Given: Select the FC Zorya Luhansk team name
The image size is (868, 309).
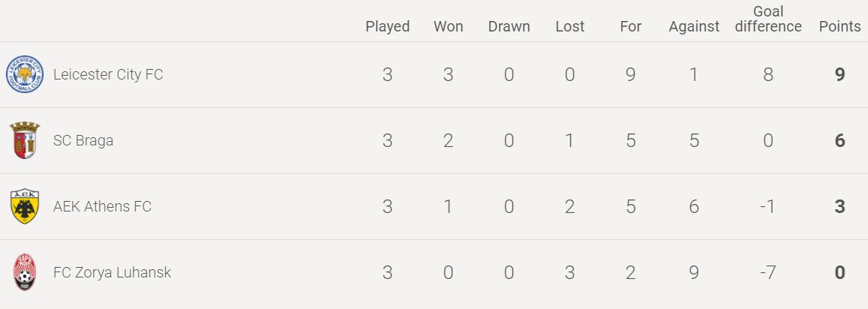Looking at the screenshot, I should click(112, 272).
